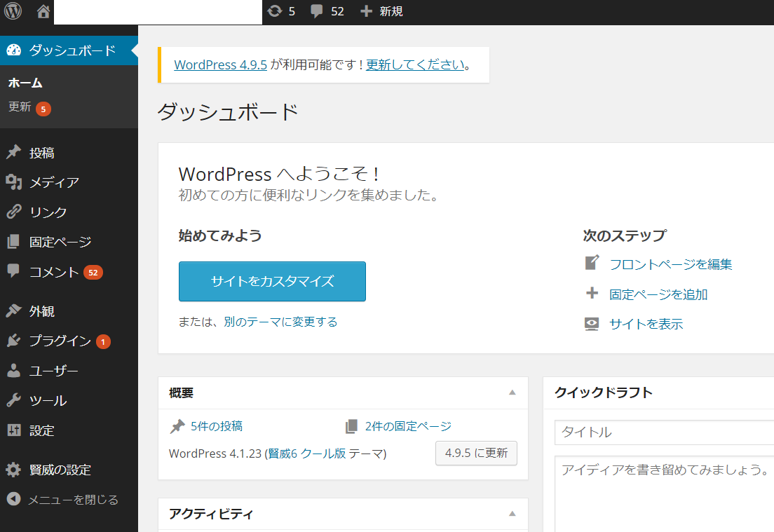Click the orange 5 badge beside 更新
Screen dimensions: 774x532
(x=43, y=109)
